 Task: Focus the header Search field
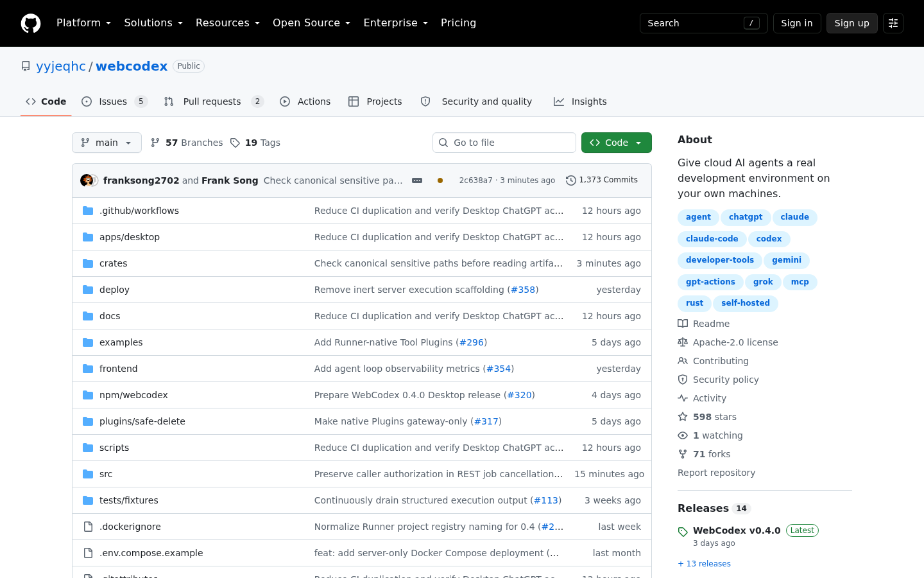[x=704, y=23]
